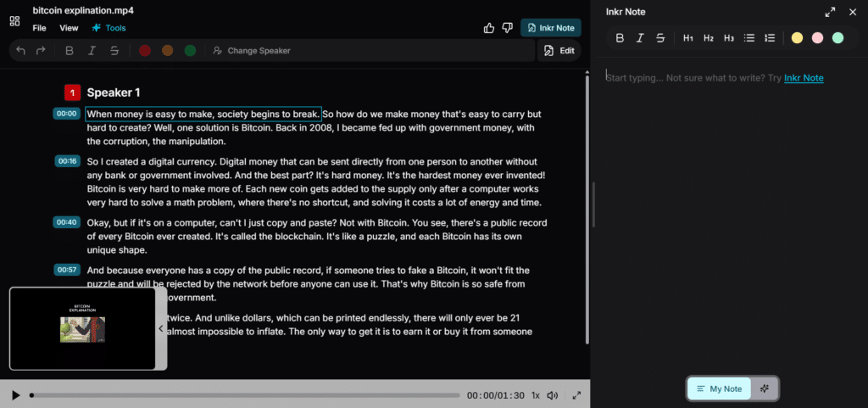
Task: Open the 1x playback speed selector
Action: 535,395
